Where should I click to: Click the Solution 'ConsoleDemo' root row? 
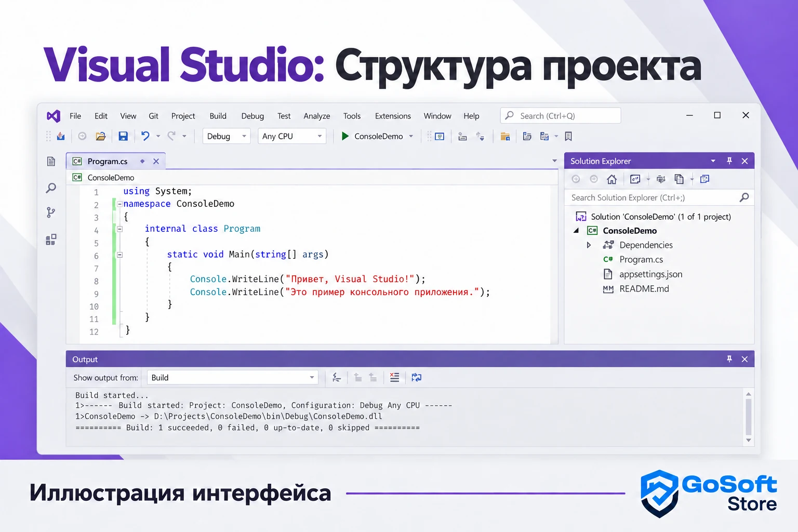(x=654, y=217)
